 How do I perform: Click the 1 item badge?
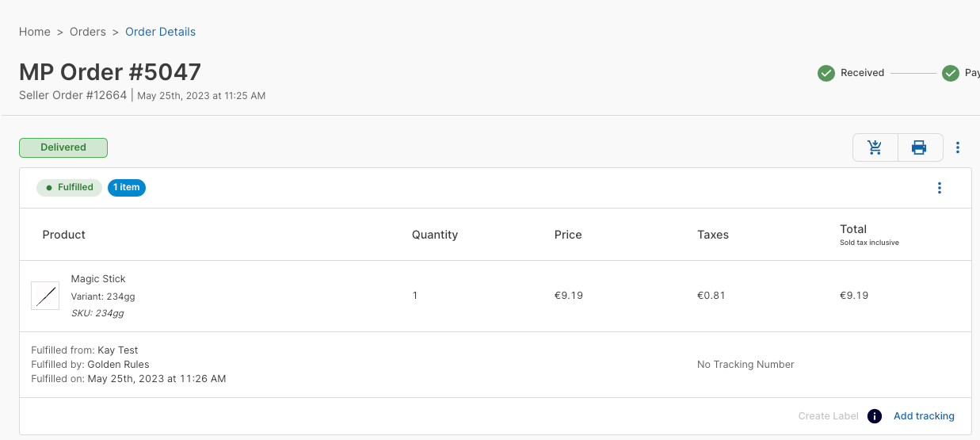(127, 188)
